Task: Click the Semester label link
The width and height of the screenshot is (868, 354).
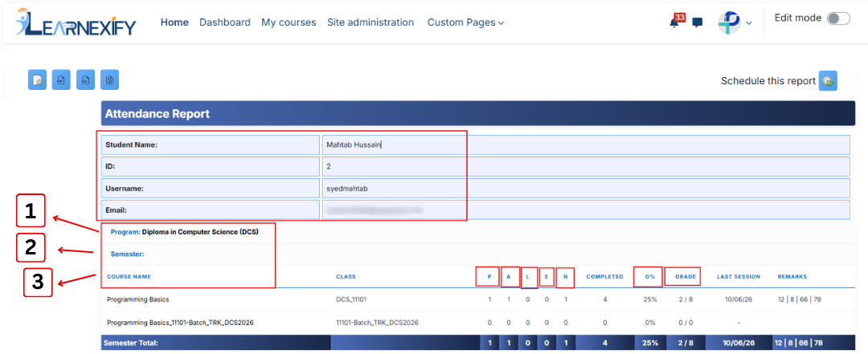Action: click(x=127, y=254)
